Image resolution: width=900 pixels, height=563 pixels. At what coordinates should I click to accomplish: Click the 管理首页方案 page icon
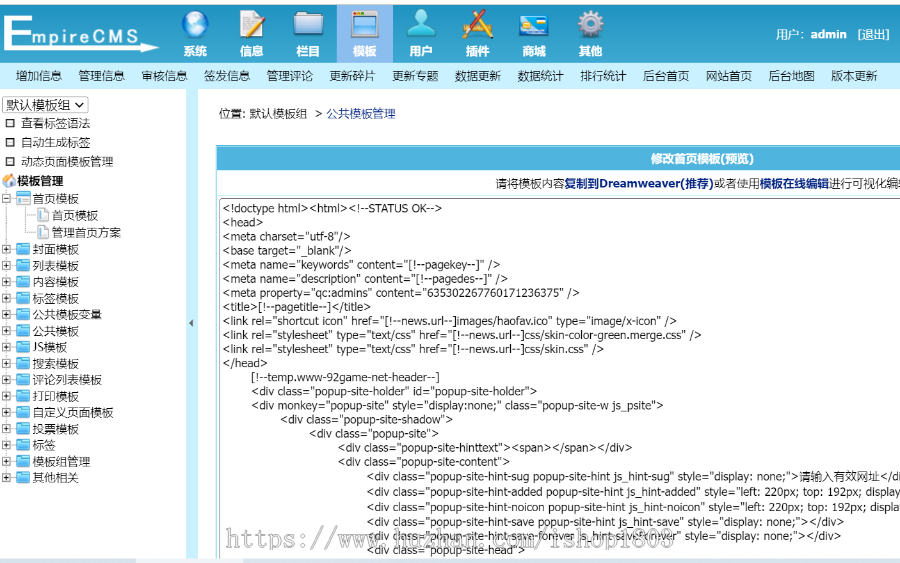click(43, 232)
